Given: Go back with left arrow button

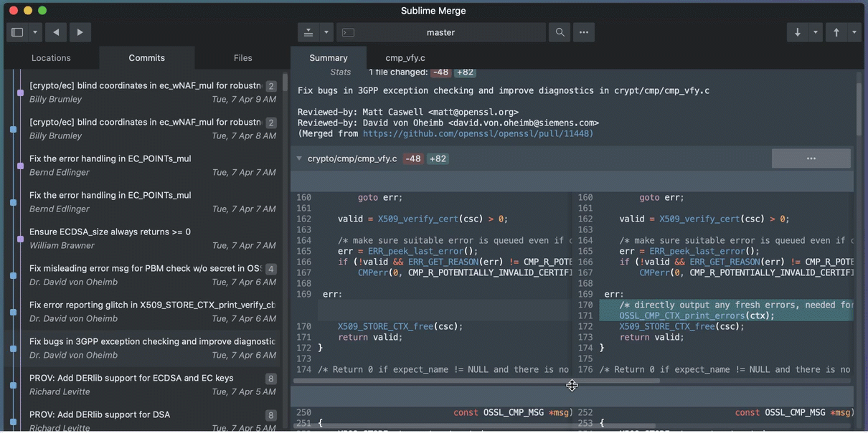Looking at the screenshot, I should click(x=56, y=32).
